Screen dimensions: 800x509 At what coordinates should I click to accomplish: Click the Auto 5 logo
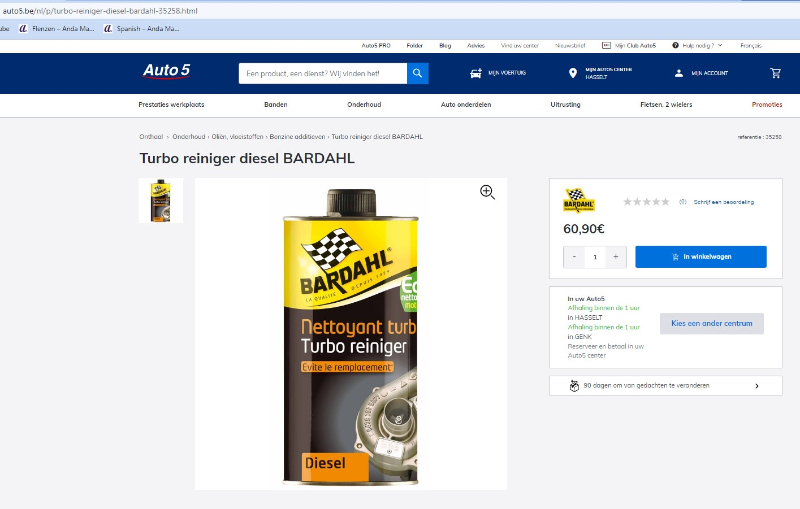pos(166,71)
